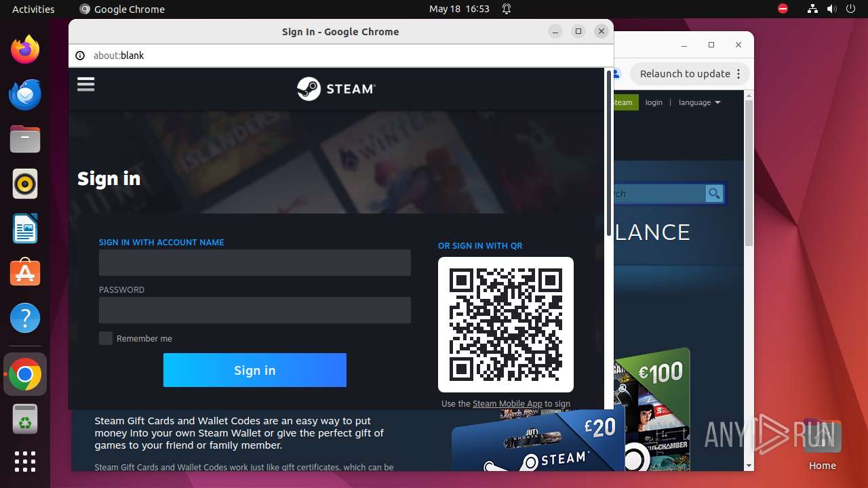Click the login link in the background Steam page
The width and height of the screenshot is (868, 488).
click(x=654, y=102)
